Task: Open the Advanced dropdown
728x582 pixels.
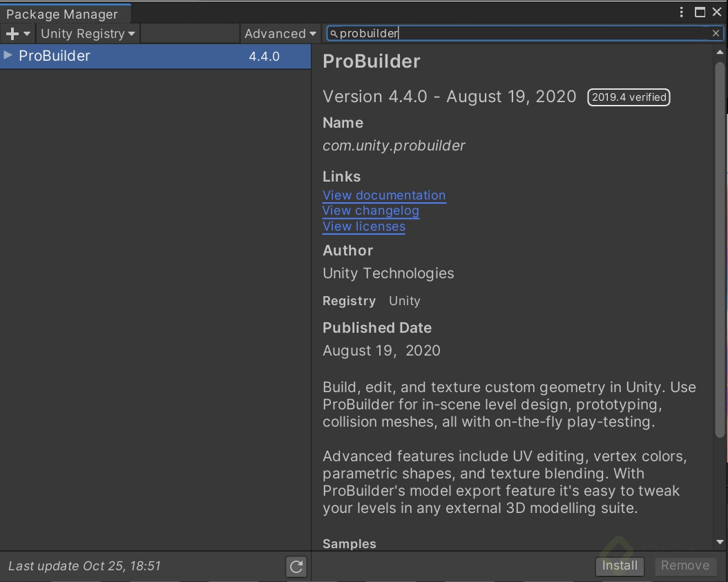Action: 279,33
